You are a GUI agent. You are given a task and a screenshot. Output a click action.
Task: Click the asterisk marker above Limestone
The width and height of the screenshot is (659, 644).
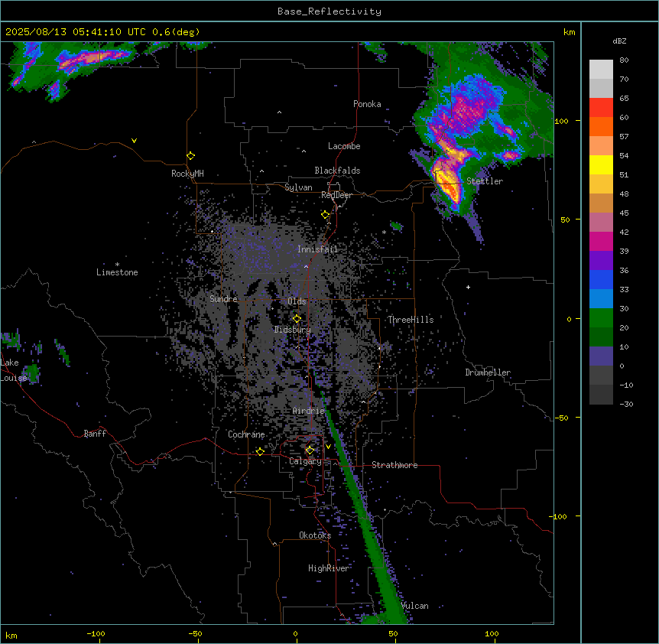tap(117, 265)
